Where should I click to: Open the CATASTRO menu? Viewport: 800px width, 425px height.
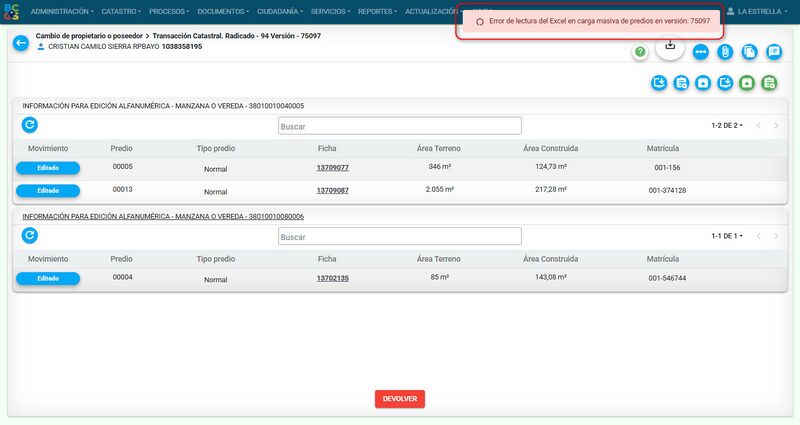coord(121,11)
